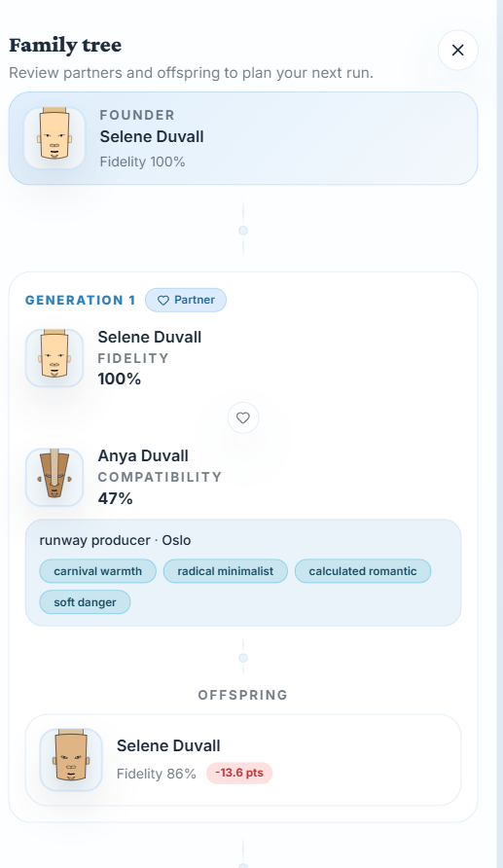
Task: Select the carnival warmth tag
Action: (98, 571)
